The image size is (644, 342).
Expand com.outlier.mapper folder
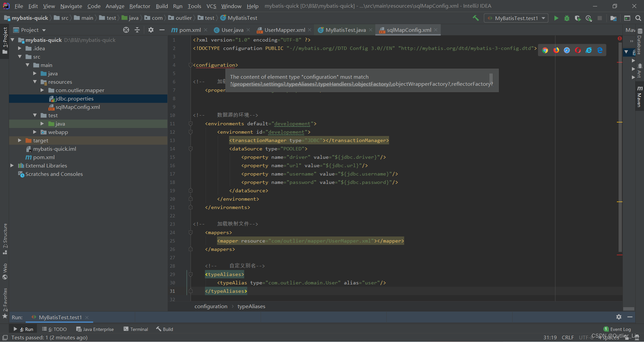(42, 90)
